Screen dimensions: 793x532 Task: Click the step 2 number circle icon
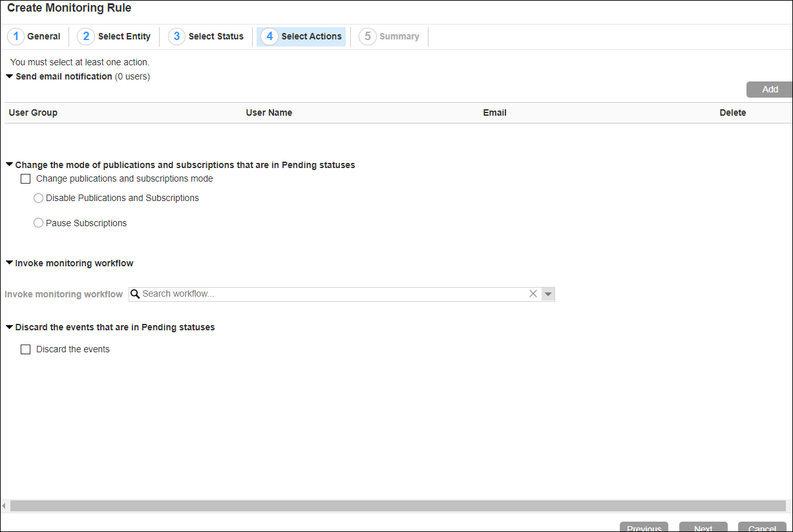click(x=86, y=36)
